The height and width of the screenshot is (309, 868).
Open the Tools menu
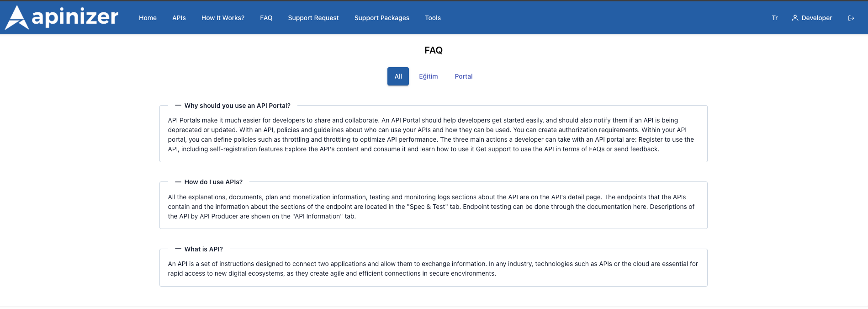point(433,18)
